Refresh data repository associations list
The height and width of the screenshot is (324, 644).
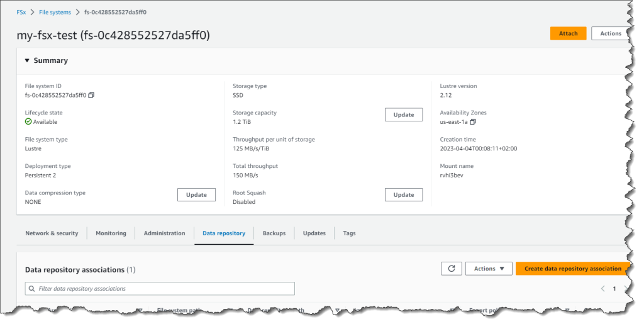point(452,269)
